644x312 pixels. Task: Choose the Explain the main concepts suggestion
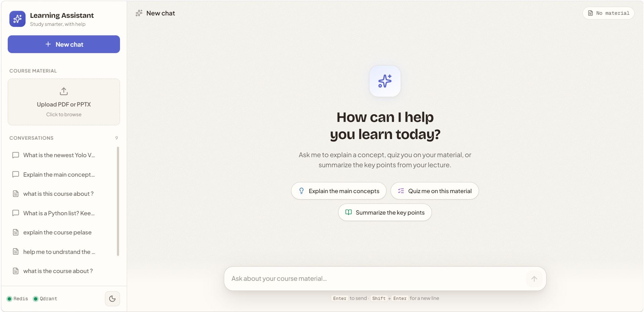point(339,191)
